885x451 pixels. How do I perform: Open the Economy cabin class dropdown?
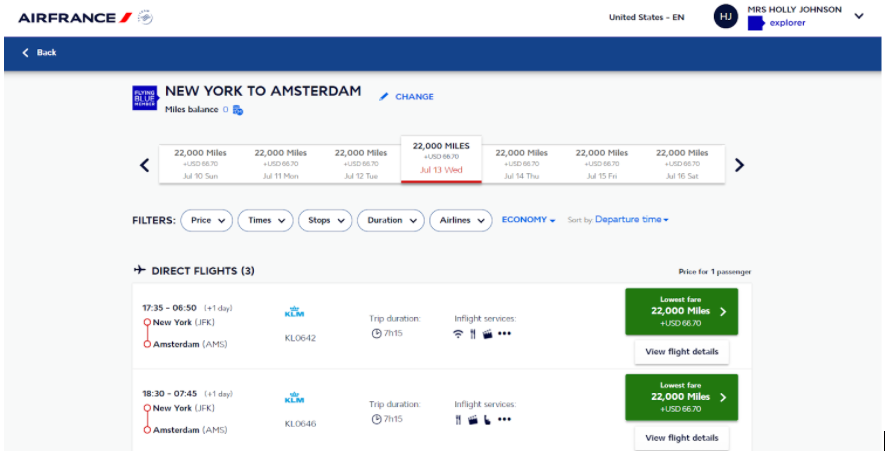[528, 220]
